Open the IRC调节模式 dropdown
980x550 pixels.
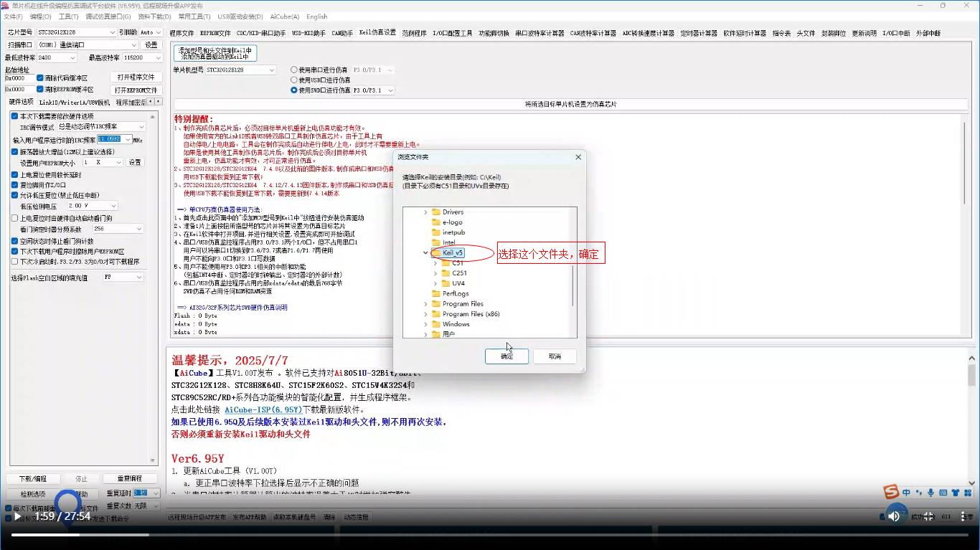(101, 127)
